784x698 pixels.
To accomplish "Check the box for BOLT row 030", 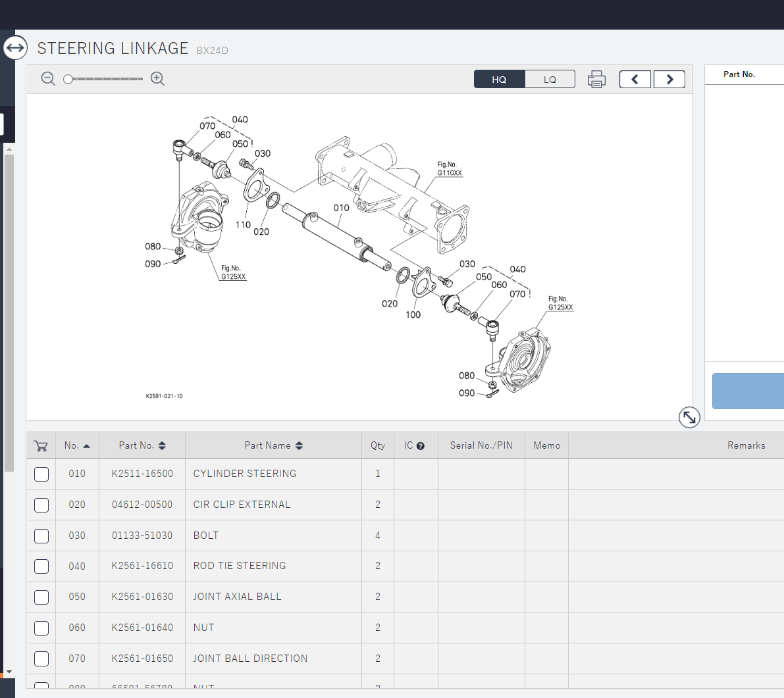I will pyautogui.click(x=41, y=536).
